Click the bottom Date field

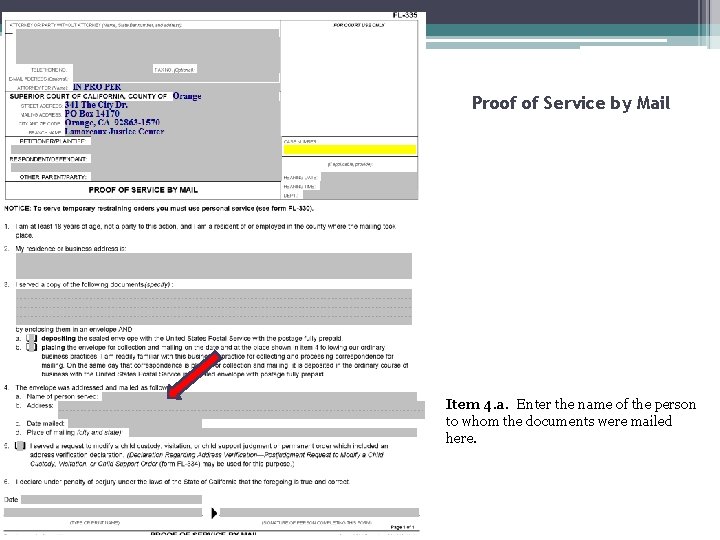(x=111, y=499)
